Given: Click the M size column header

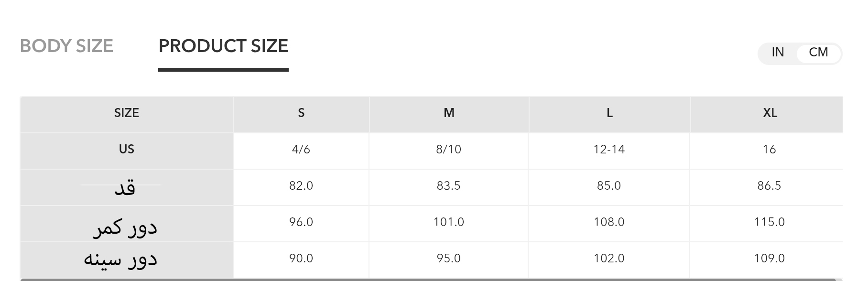Looking at the screenshot, I should pos(449,113).
